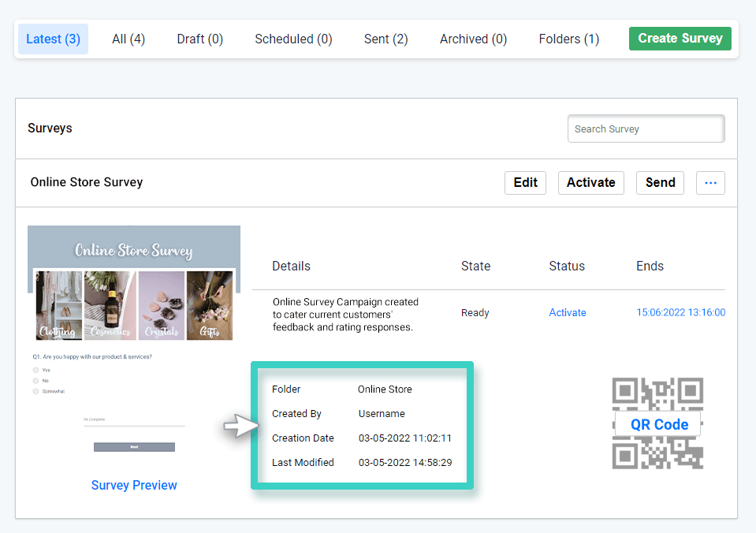This screenshot has width=756, height=533.
Task: Click inside the 'Search Survey' field
Action: (645, 128)
